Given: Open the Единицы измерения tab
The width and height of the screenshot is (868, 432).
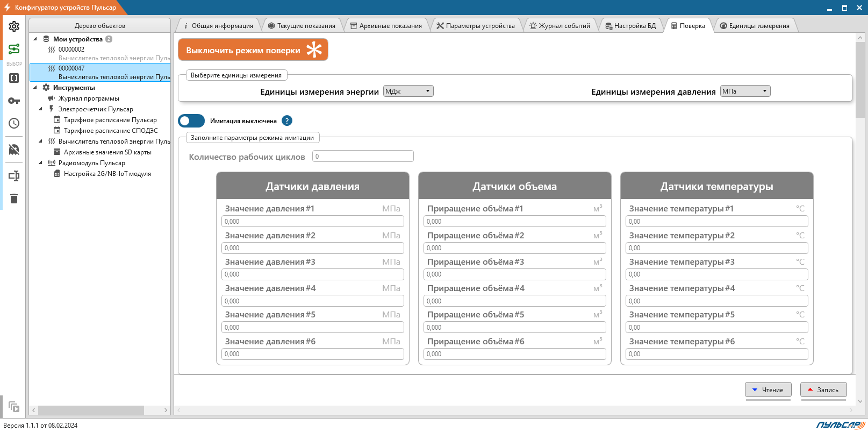Looking at the screenshot, I should coord(755,26).
